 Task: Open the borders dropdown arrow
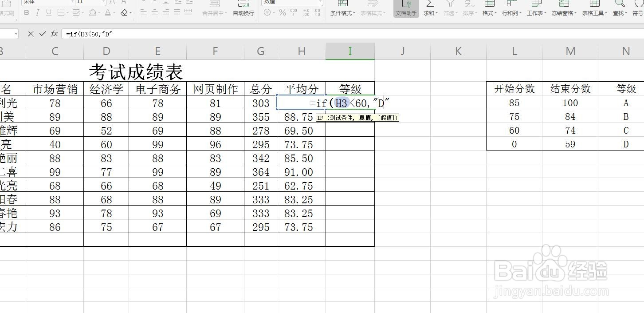point(67,13)
